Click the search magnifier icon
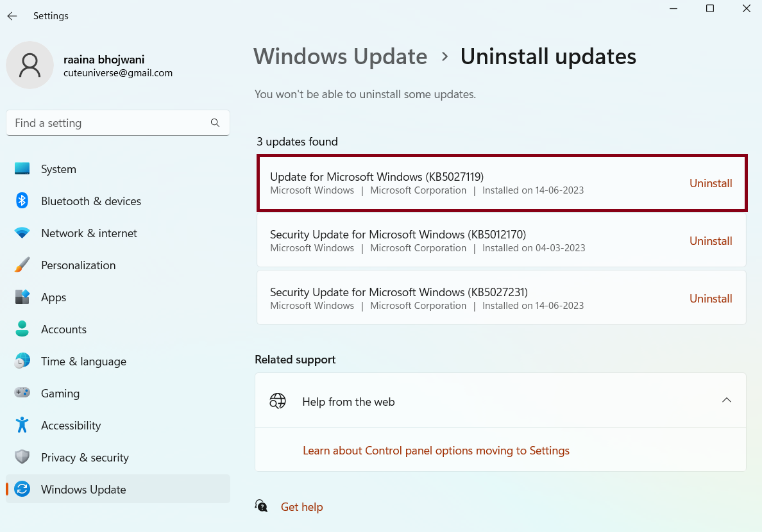The height and width of the screenshot is (532, 762). click(215, 123)
